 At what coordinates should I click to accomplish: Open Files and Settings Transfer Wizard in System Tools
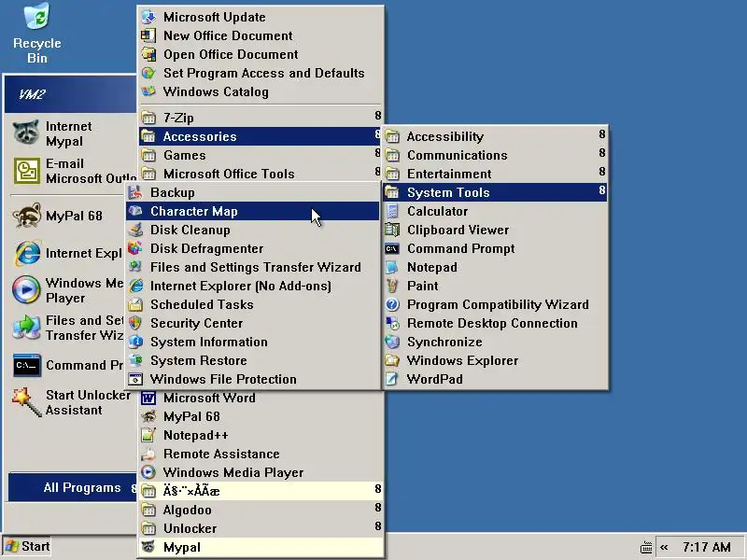(252, 267)
